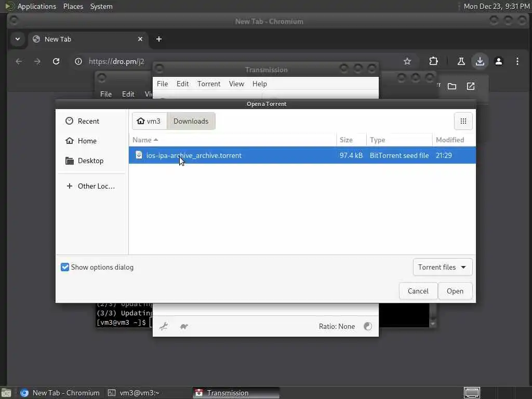Open Chromium profile icon

[x=498, y=61]
